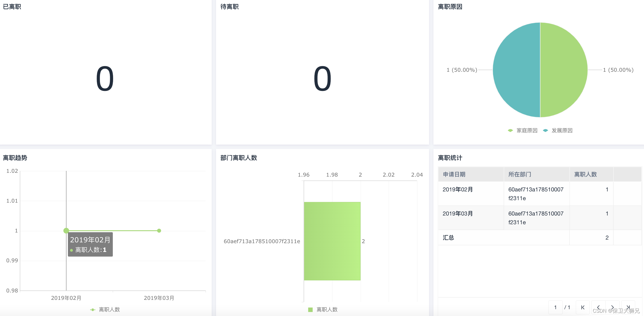The width and height of the screenshot is (644, 316).
Task: Go to first page of 离职统计 table
Action: tap(583, 307)
